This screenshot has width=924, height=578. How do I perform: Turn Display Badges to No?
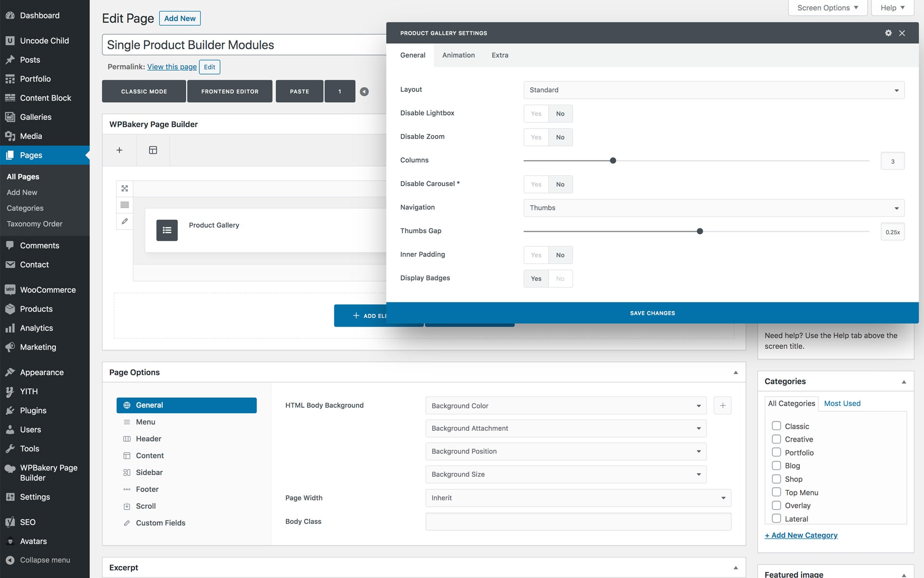[x=560, y=278]
